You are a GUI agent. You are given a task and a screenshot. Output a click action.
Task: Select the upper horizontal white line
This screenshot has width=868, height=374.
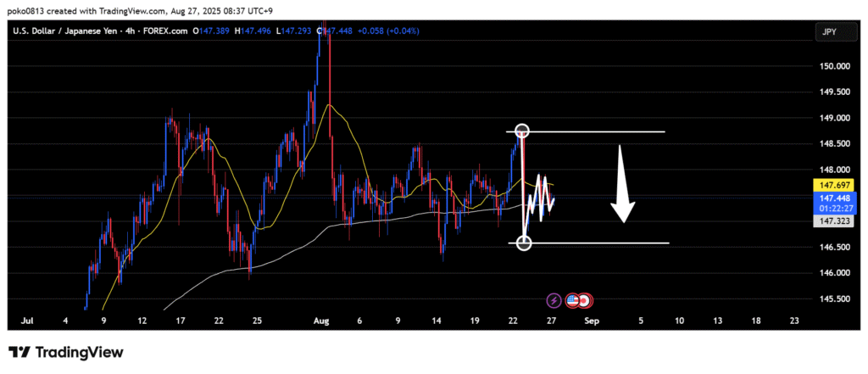tap(610, 131)
